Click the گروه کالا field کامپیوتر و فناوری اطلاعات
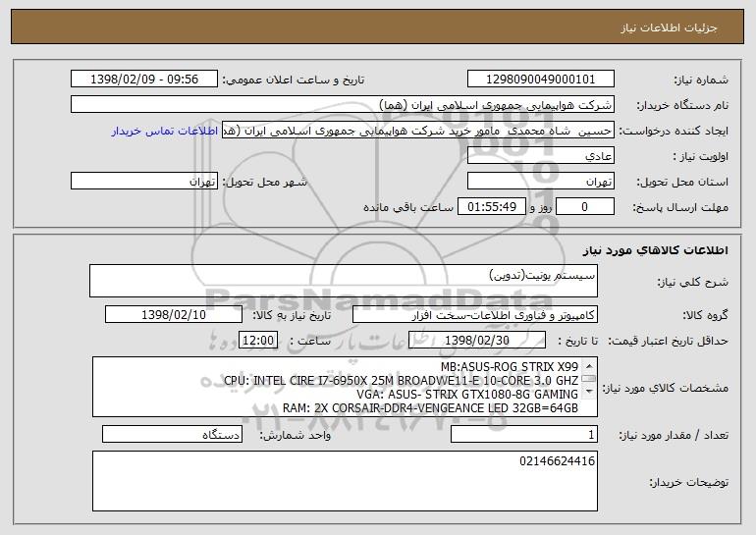Viewport: 756px width, 535px height. pos(475,315)
